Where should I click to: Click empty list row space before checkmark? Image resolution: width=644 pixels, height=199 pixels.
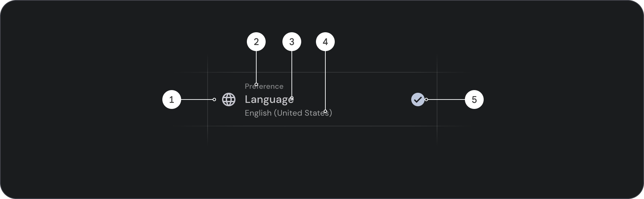coord(369,99)
